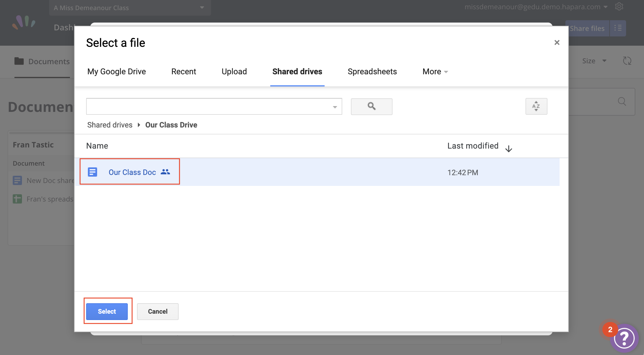Switch to My Google Drive tab
The image size is (644, 355).
pos(116,72)
